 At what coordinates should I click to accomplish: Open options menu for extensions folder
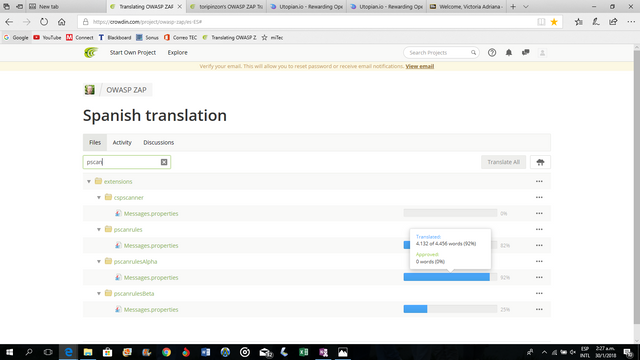(x=539, y=181)
